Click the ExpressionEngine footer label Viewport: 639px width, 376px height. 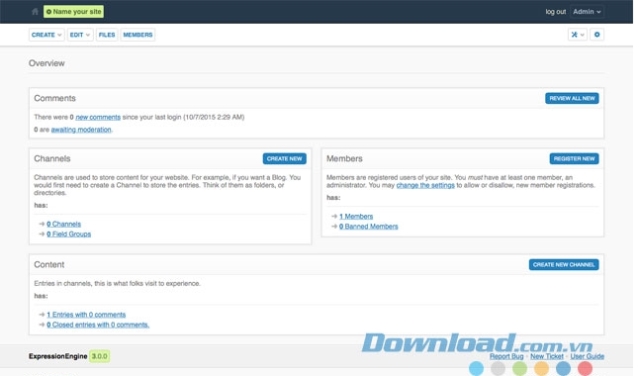58,356
